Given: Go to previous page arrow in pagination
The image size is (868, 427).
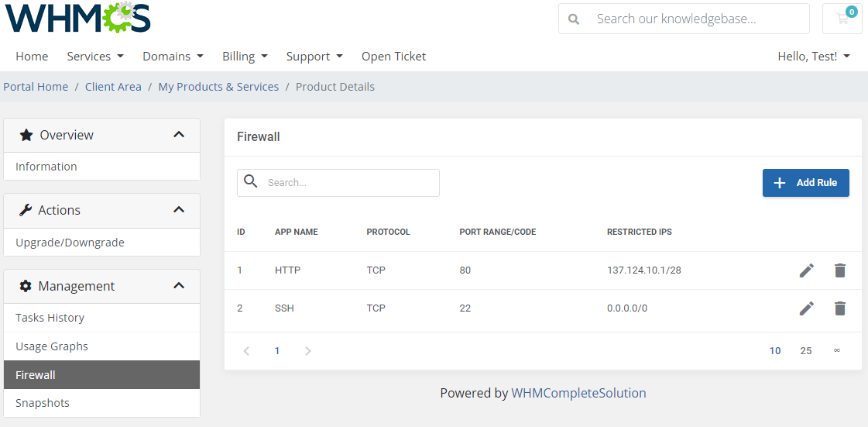Looking at the screenshot, I should pyautogui.click(x=246, y=350).
